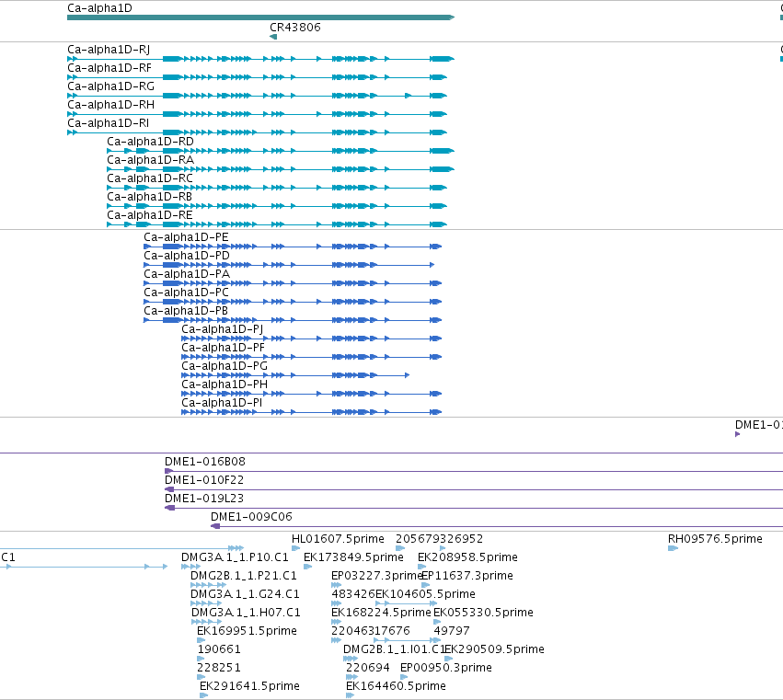783x700 pixels.
Task: Select the 228251 EST label
Action: click(x=219, y=669)
